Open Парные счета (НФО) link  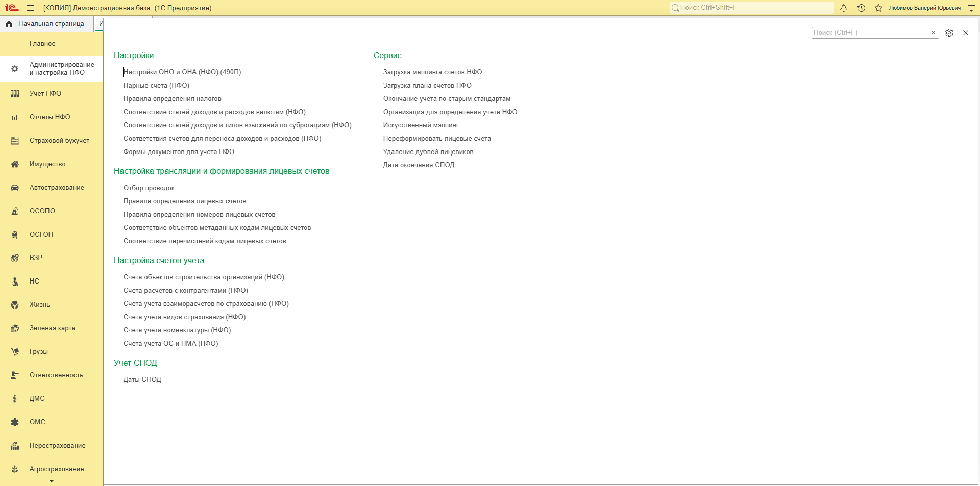(156, 86)
